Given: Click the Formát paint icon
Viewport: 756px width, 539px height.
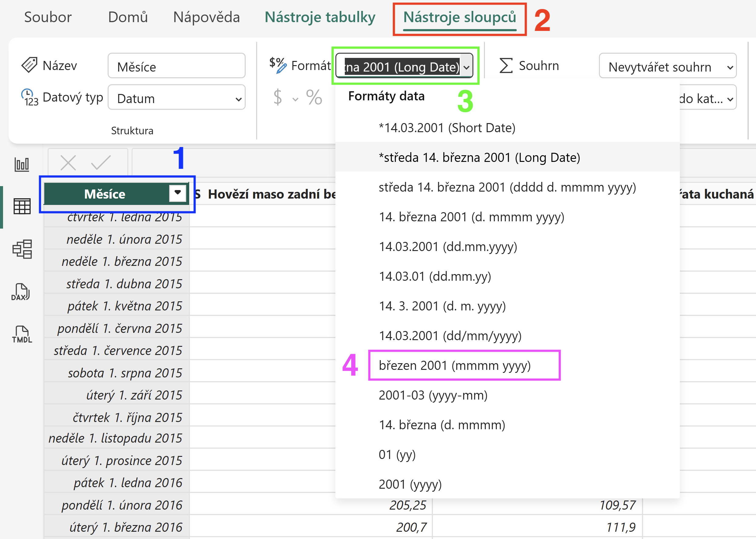Looking at the screenshot, I should coord(277,65).
